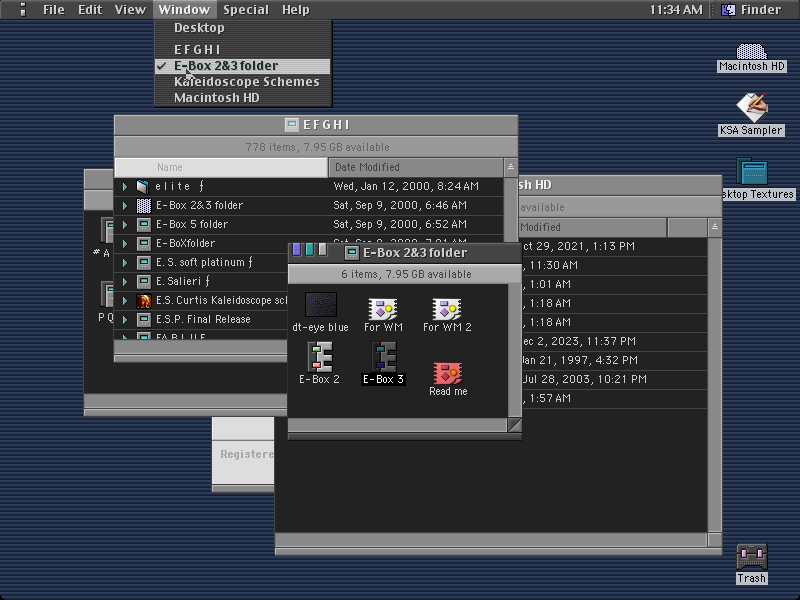800x600 pixels.
Task: Choose Desktop in the Window menu
Action: point(243,28)
